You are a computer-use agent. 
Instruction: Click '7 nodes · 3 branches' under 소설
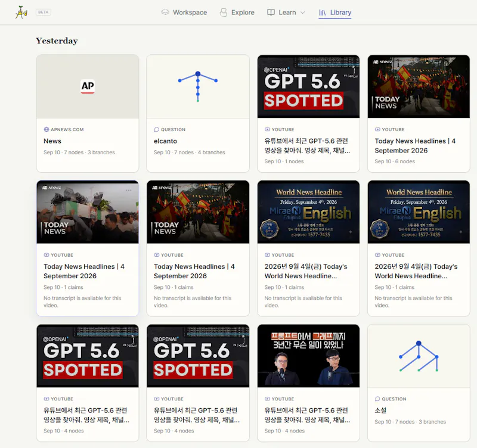pos(420,422)
